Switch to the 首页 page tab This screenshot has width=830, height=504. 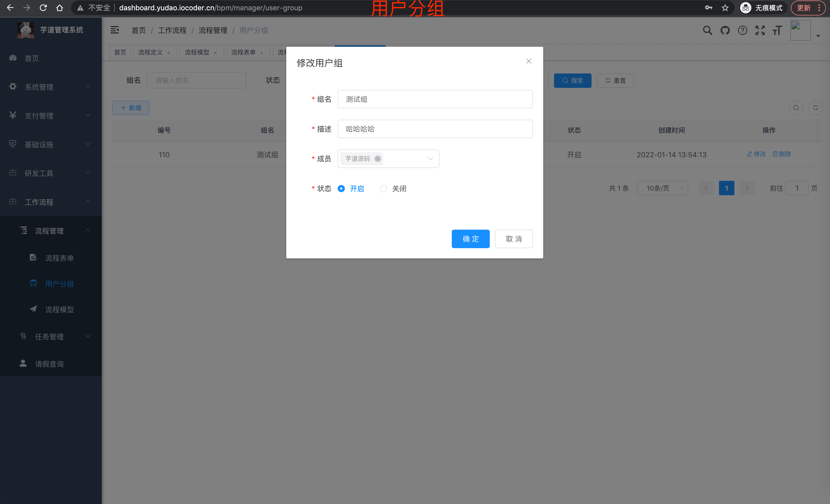[120, 52]
